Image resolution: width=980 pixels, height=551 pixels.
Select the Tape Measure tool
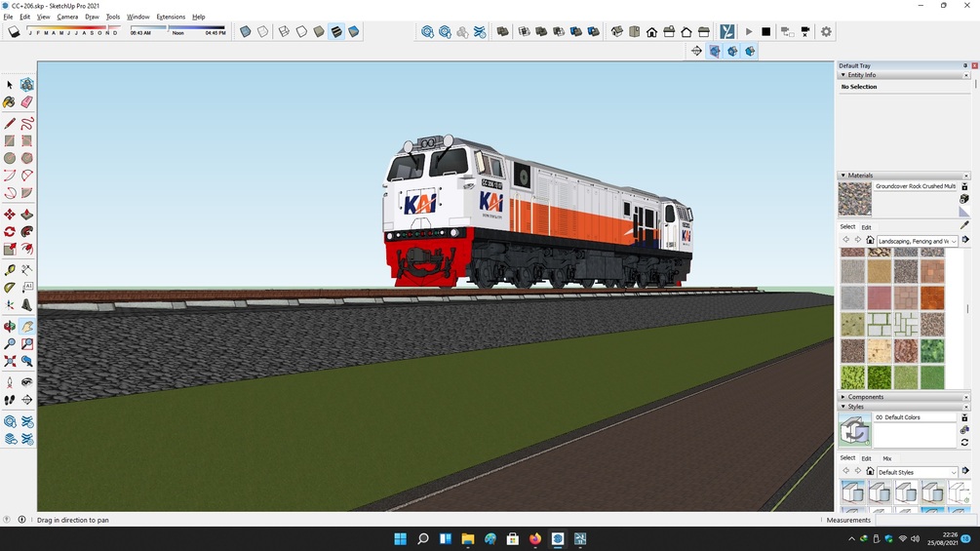pos(10,270)
